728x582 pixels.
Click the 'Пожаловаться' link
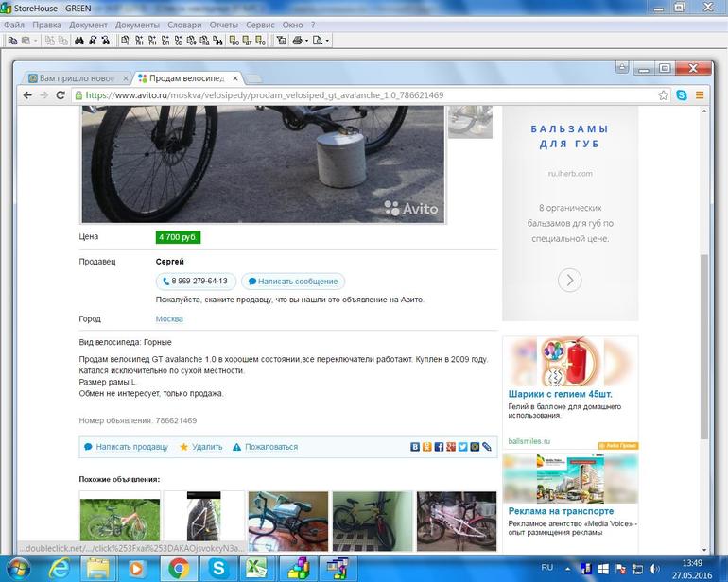click(270, 447)
